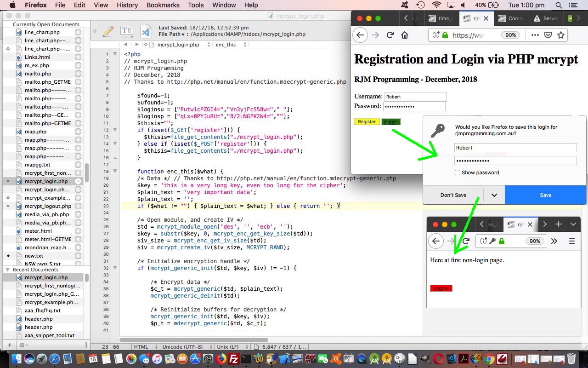Open enc_this function popup
This screenshot has width=588, height=368.
(x=231, y=45)
